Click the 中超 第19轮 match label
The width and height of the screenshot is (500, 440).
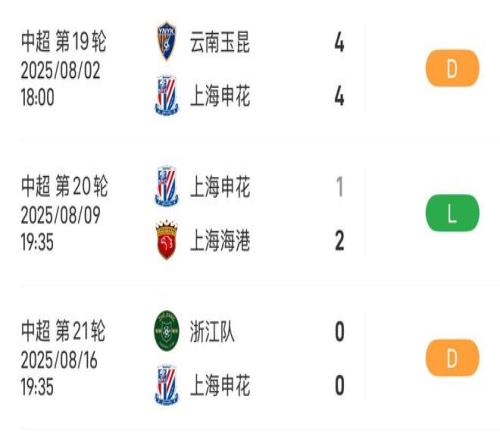click(64, 42)
